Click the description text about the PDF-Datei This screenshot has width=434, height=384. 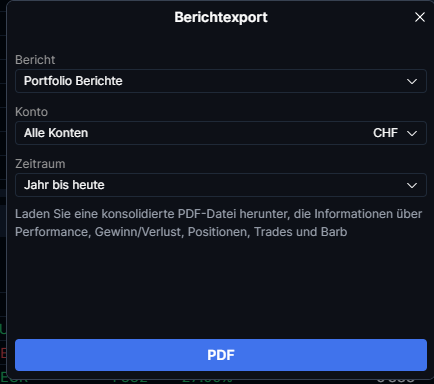click(218, 223)
